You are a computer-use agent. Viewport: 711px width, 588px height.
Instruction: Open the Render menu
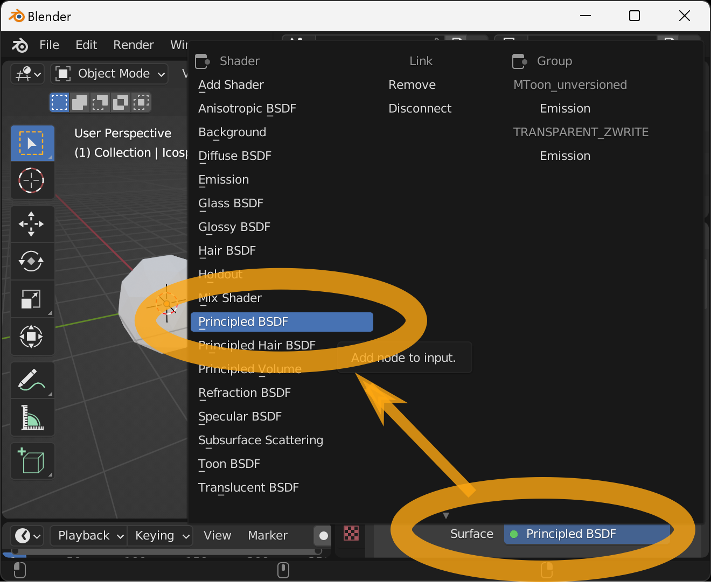click(x=134, y=45)
